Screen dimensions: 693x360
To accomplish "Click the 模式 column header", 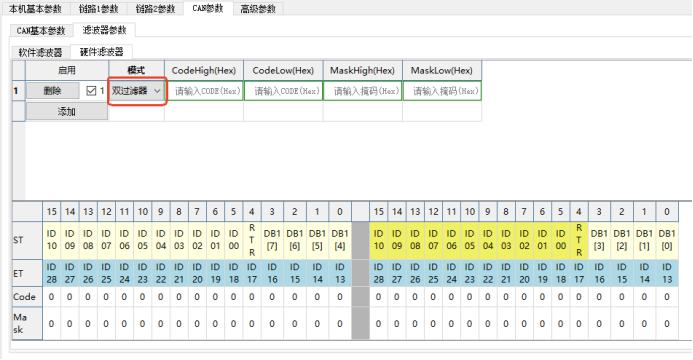I will tap(137, 71).
